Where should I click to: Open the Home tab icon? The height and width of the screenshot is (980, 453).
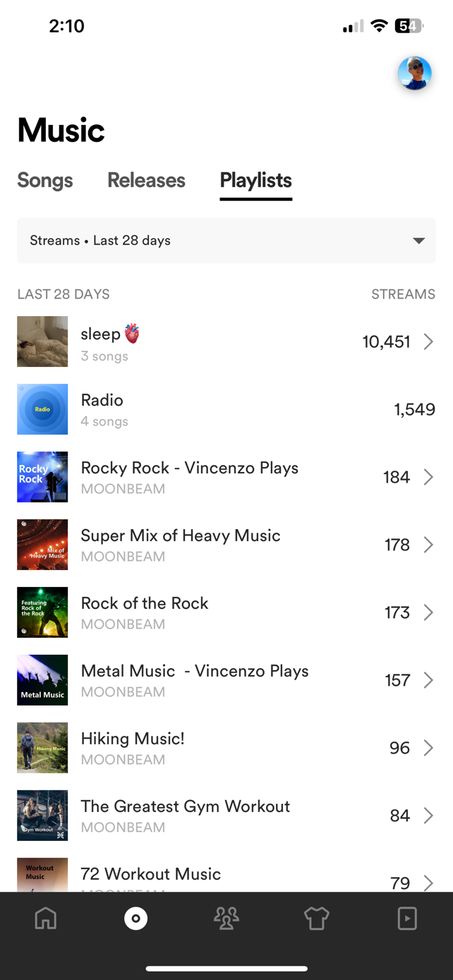pos(46,918)
